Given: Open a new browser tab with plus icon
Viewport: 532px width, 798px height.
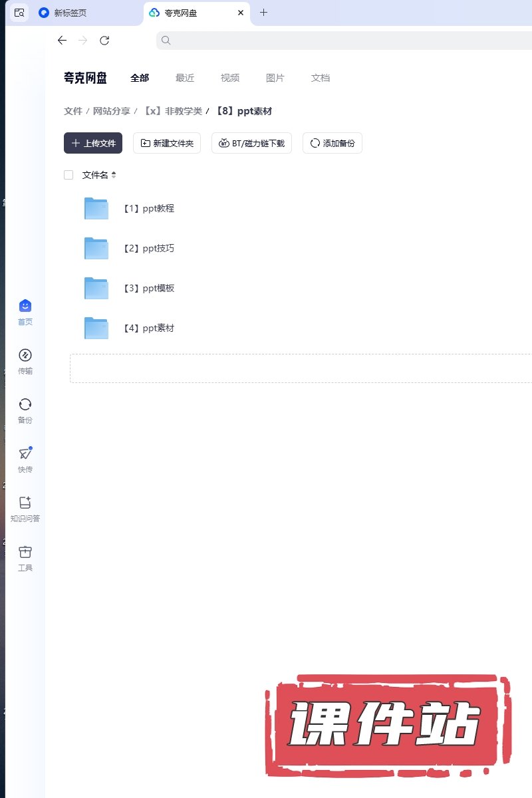Looking at the screenshot, I should [263, 13].
